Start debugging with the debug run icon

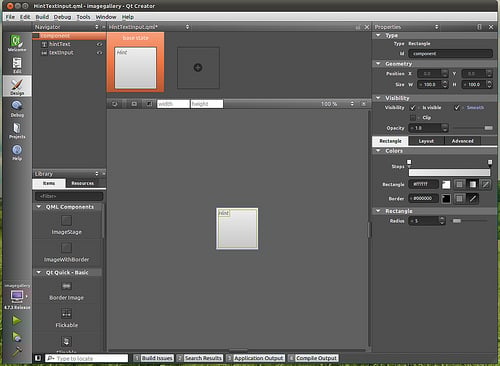[17, 337]
